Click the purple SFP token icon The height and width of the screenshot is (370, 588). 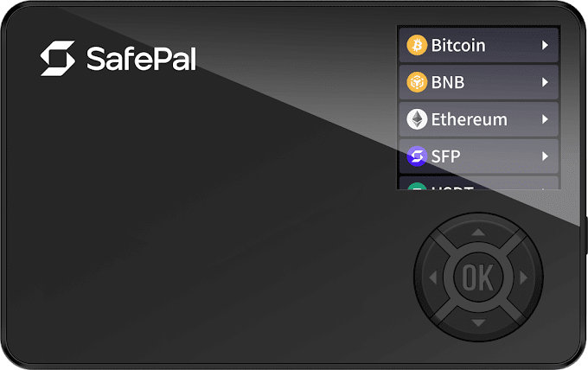pos(417,156)
